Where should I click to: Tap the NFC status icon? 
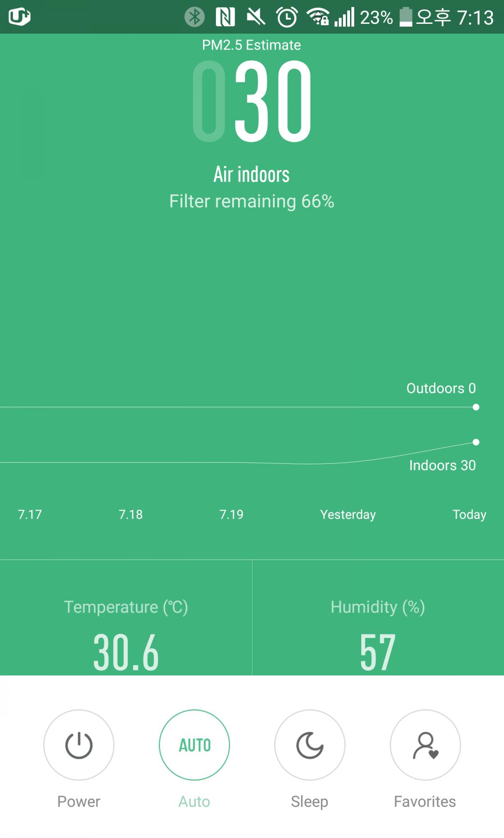(x=225, y=17)
